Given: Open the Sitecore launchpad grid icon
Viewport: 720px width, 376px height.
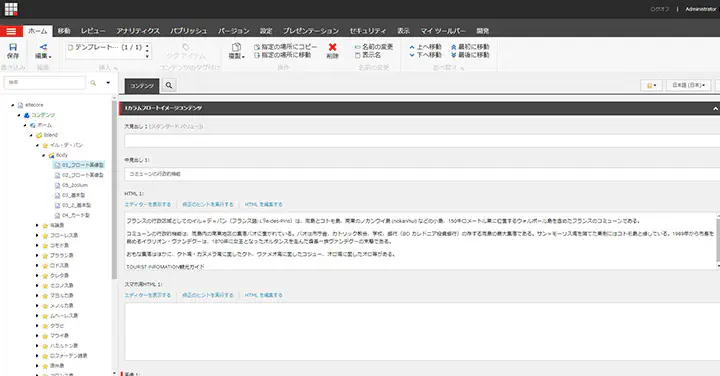Looking at the screenshot, I should (11, 9).
